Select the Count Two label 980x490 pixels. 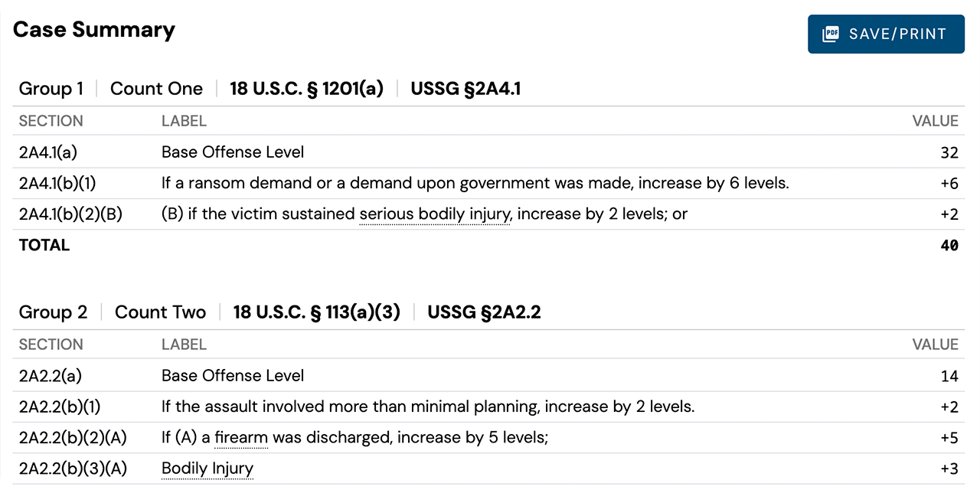(x=160, y=312)
